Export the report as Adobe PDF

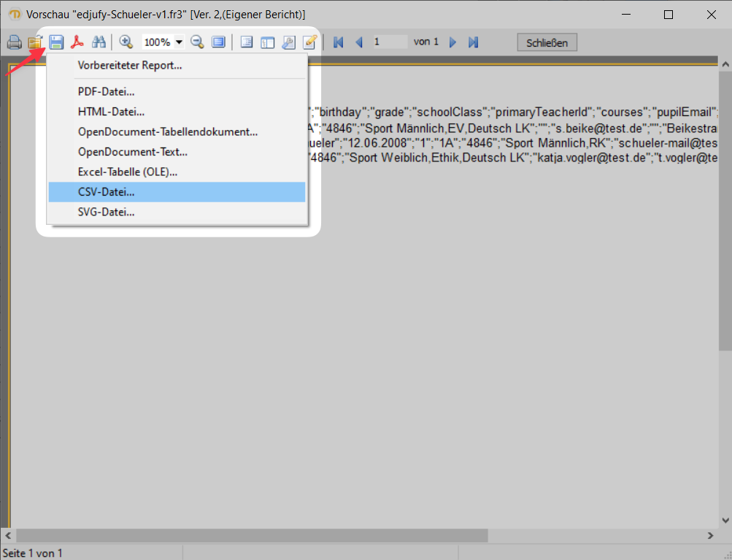[76, 42]
